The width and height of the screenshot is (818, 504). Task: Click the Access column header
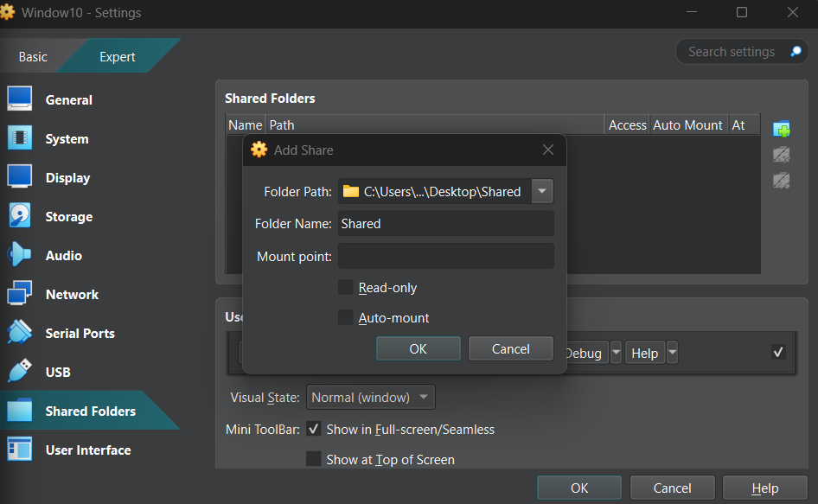628,125
